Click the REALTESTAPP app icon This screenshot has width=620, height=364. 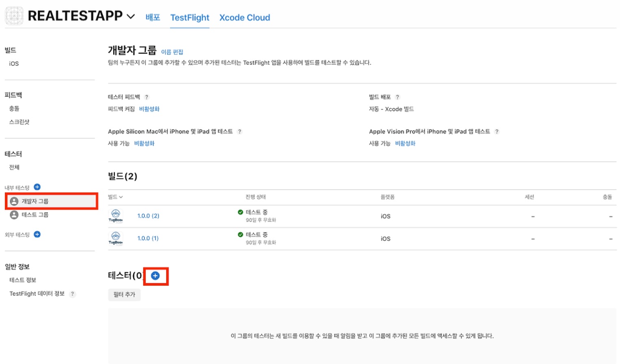[x=14, y=16]
